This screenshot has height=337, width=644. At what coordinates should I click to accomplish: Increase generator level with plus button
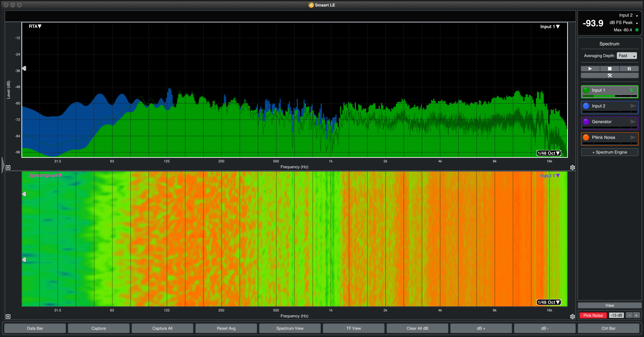(636, 316)
